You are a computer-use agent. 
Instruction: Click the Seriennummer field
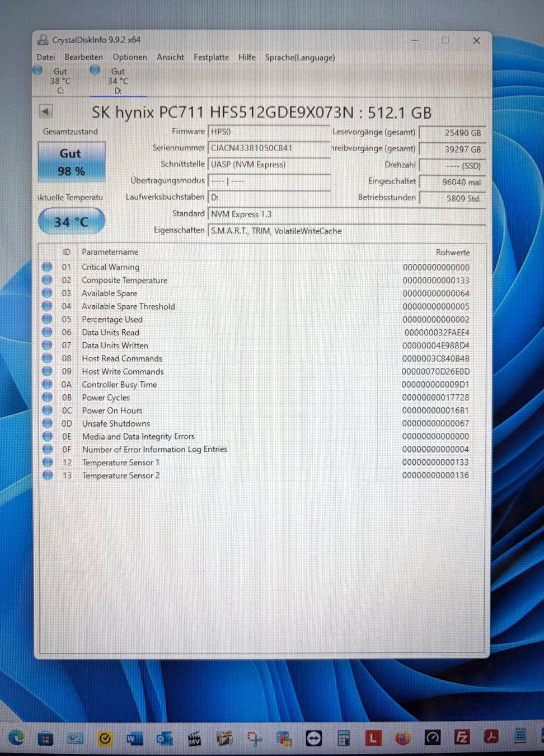(x=269, y=148)
